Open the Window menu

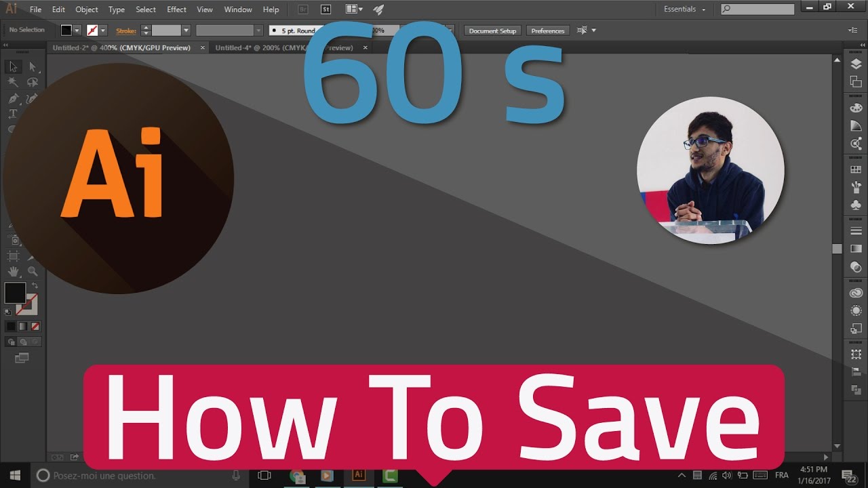coord(237,9)
